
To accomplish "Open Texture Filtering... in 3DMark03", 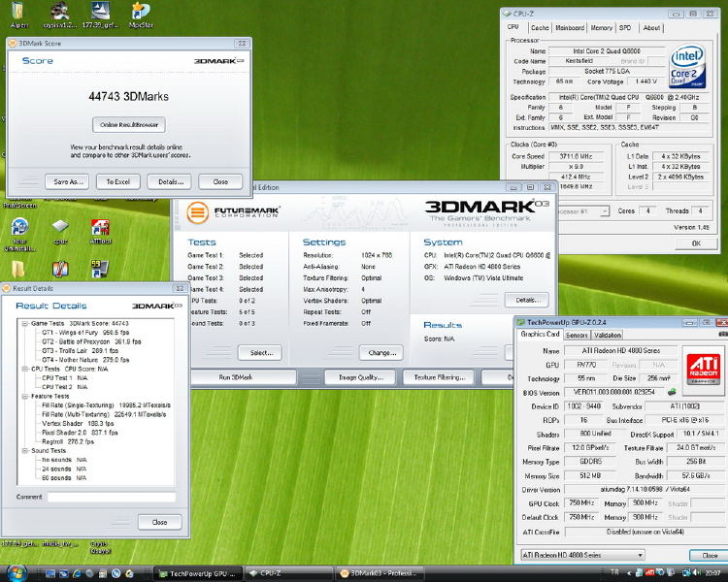I will point(439,377).
